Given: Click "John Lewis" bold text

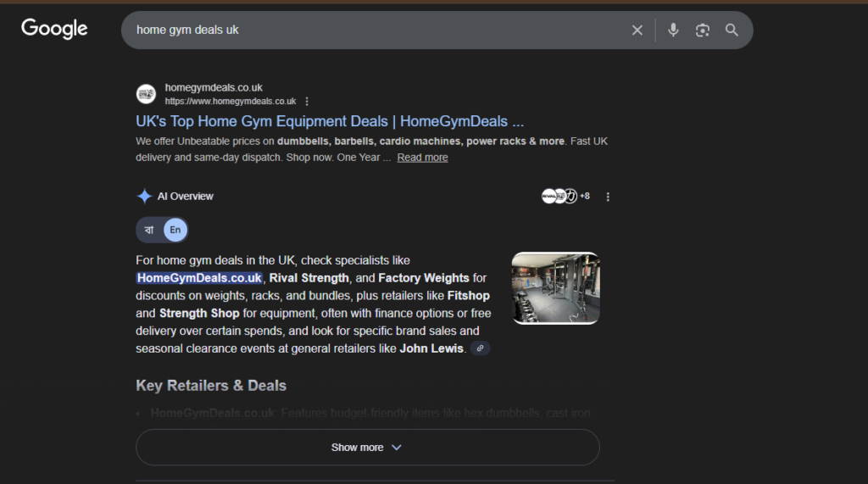Looking at the screenshot, I should tap(431, 348).
